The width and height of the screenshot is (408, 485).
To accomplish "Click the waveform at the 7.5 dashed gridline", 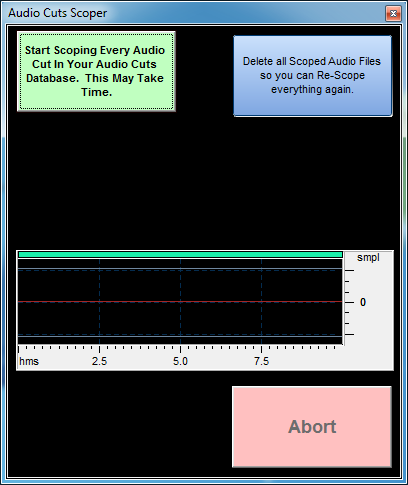I will 261,302.
